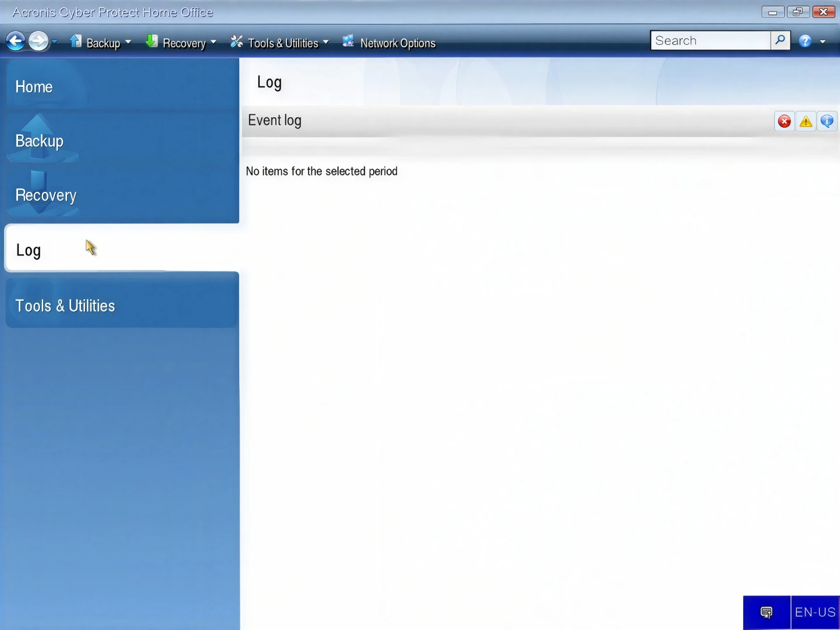840x630 pixels.
Task: Switch the EN-US language indicator
Action: point(815,612)
